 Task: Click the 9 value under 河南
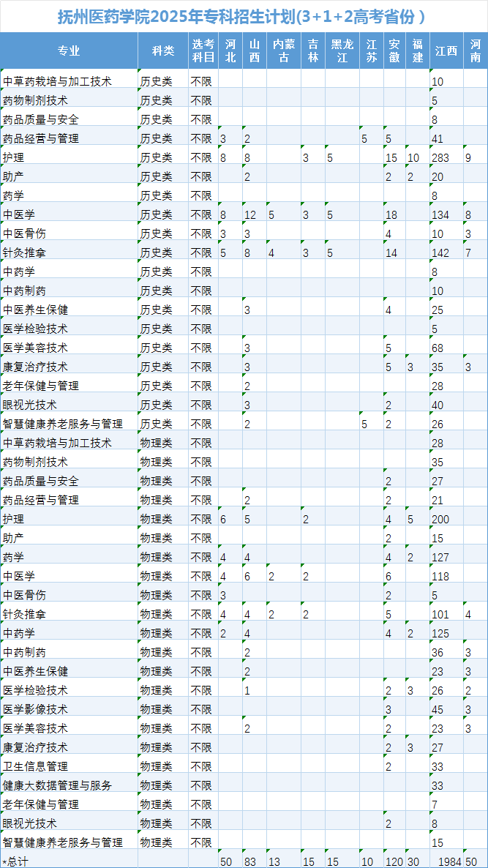tap(469, 158)
